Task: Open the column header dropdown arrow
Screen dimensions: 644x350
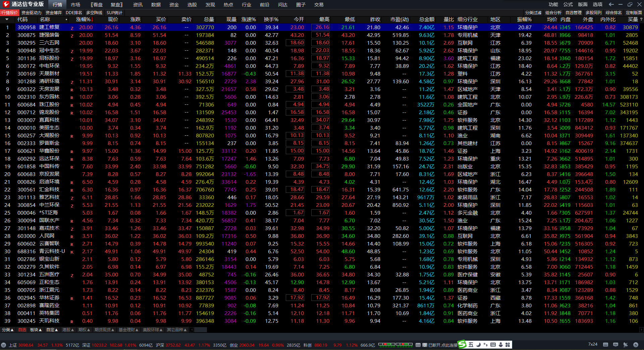Action: [x=7, y=19]
